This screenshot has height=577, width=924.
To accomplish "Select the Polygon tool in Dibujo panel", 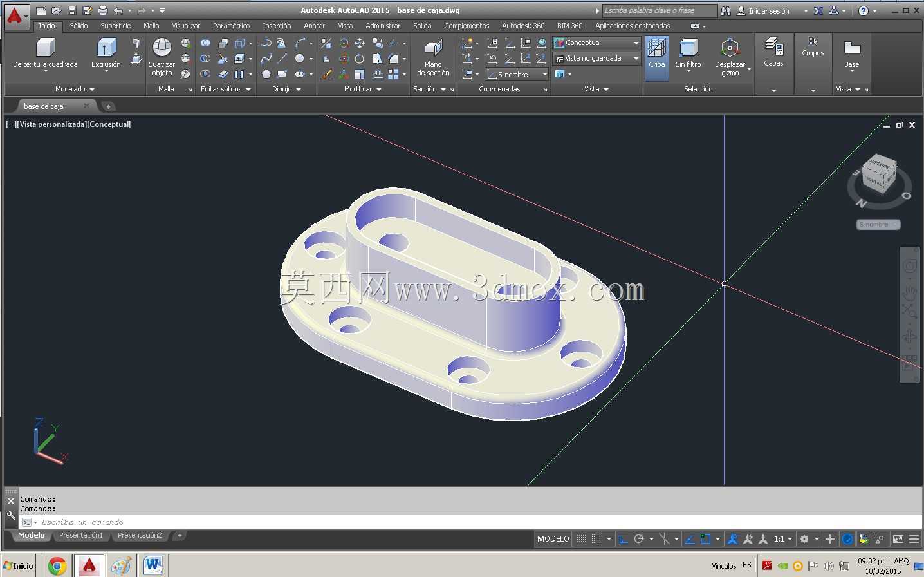I will coord(266,74).
